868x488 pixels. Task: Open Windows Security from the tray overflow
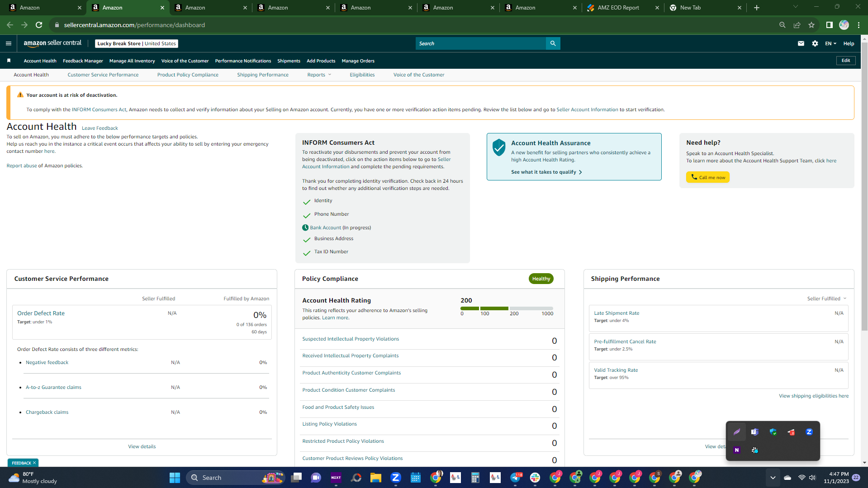tap(773, 432)
